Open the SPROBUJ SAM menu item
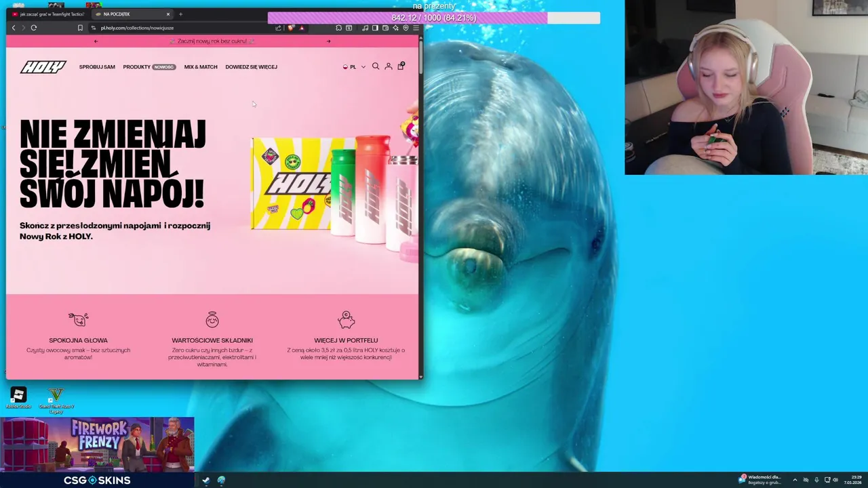868x488 pixels. tap(97, 67)
